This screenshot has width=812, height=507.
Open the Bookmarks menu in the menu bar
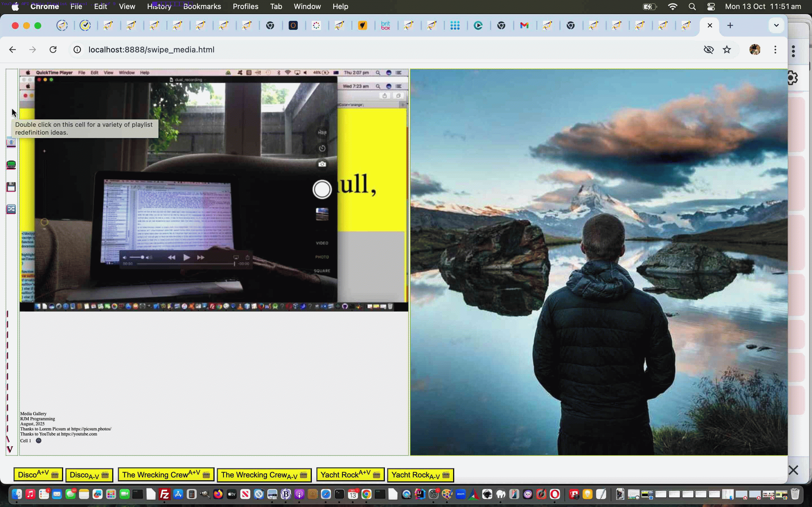(202, 6)
